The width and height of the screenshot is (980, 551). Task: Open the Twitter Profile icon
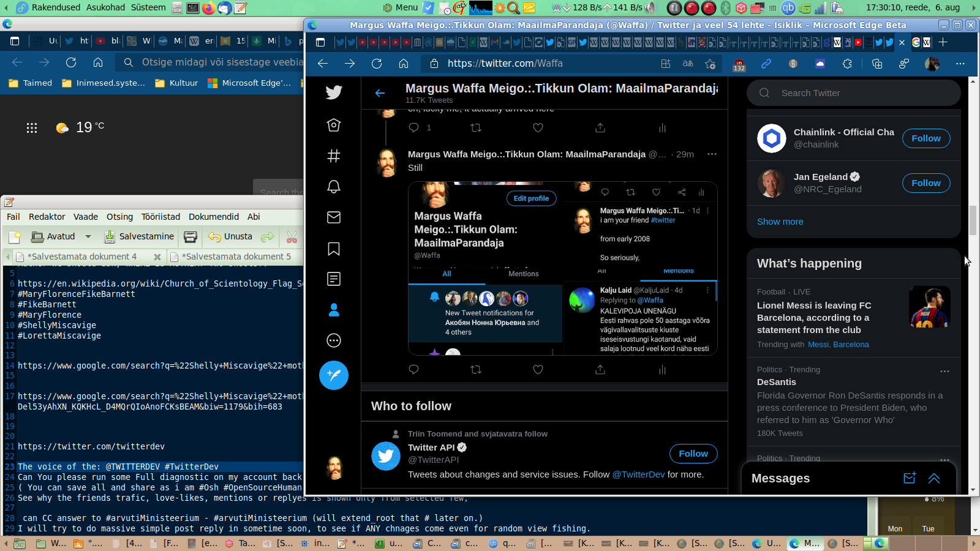[x=334, y=310]
